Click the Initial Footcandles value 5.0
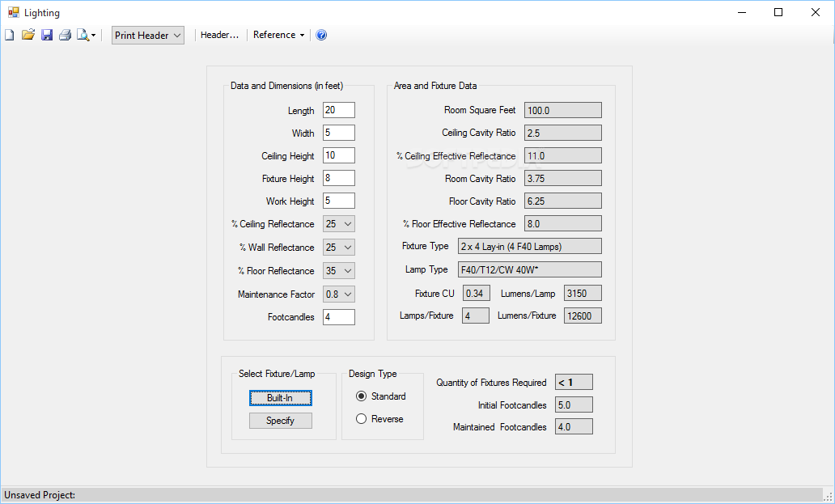The width and height of the screenshot is (835, 504). pos(574,405)
